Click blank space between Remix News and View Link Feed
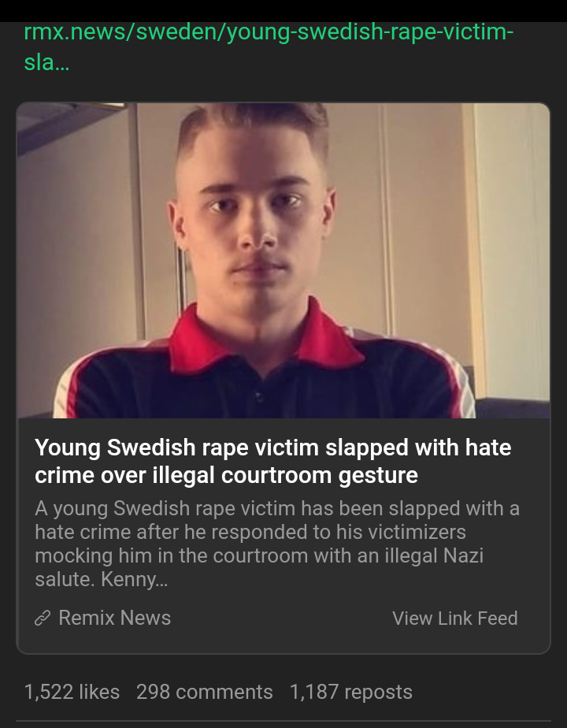The width and height of the screenshot is (567, 728). coord(281,618)
